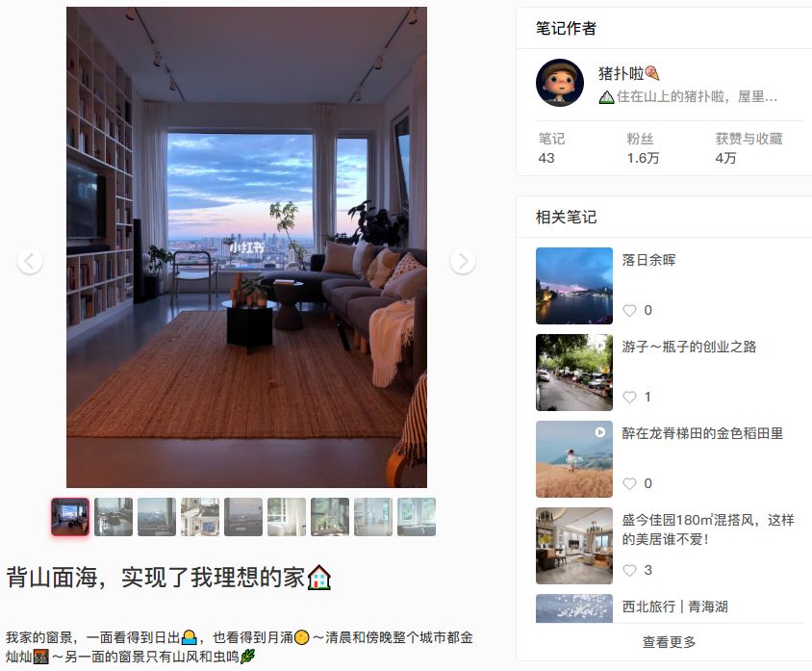812x671 pixels.
Task: Advance to next photo with right arrow
Action: click(x=463, y=262)
